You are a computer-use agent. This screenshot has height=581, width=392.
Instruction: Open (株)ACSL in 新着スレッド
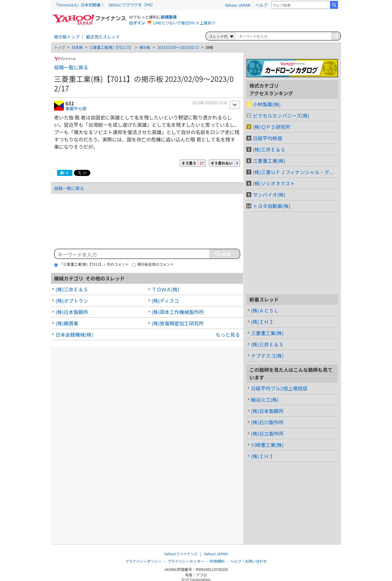pos(264,311)
